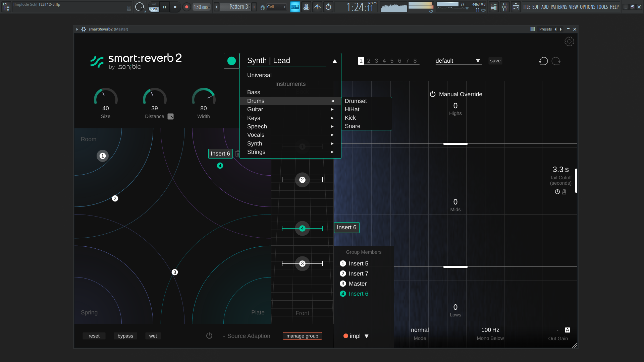Click the save preset button
The height and width of the screenshot is (362, 644).
pos(495,61)
